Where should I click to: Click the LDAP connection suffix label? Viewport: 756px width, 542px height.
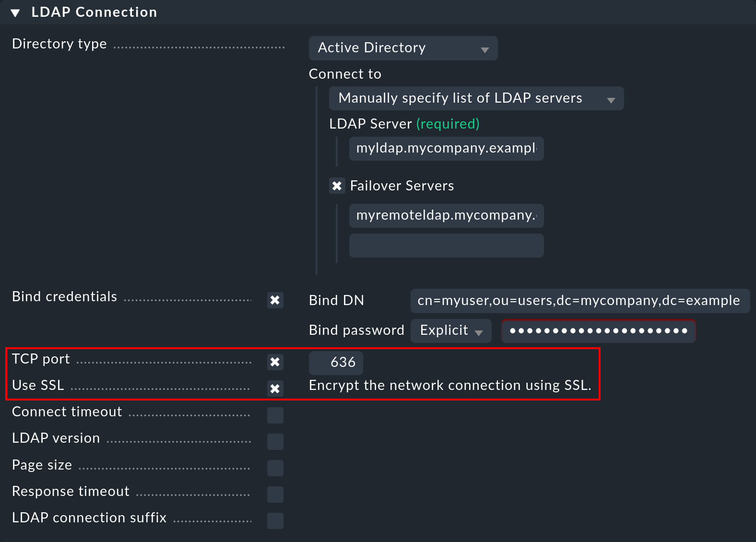pyautogui.click(x=89, y=518)
